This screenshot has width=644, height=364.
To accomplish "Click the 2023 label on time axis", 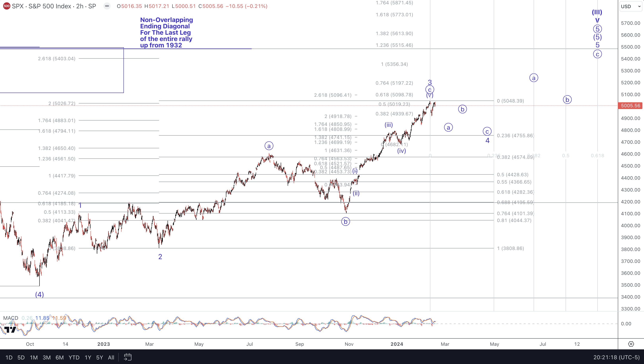I will pos(104,344).
